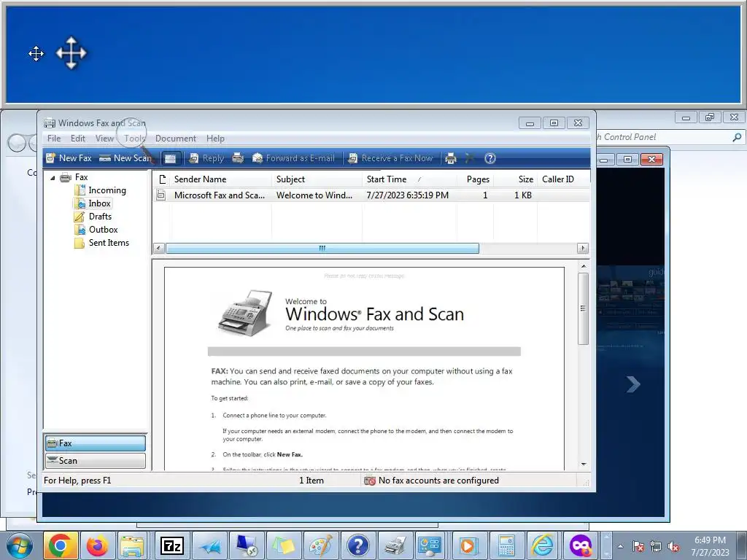The width and height of the screenshot is (747, 560).
Task: Open the Help menu
Action: 215,139
